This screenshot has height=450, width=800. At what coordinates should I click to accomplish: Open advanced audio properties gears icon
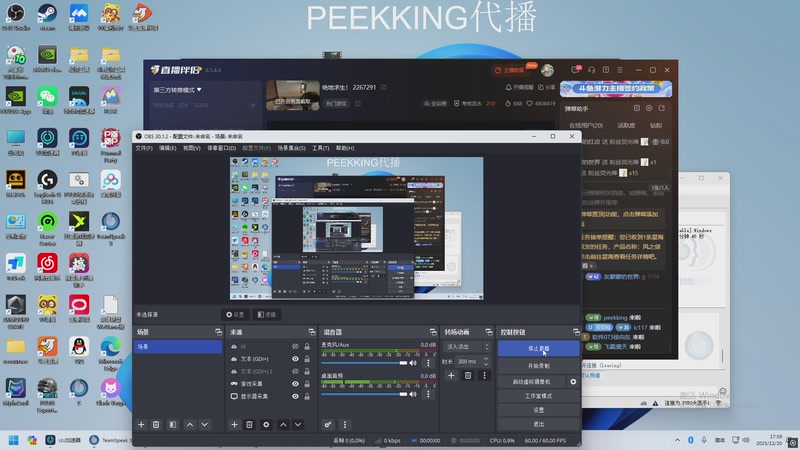coord(328,424)
